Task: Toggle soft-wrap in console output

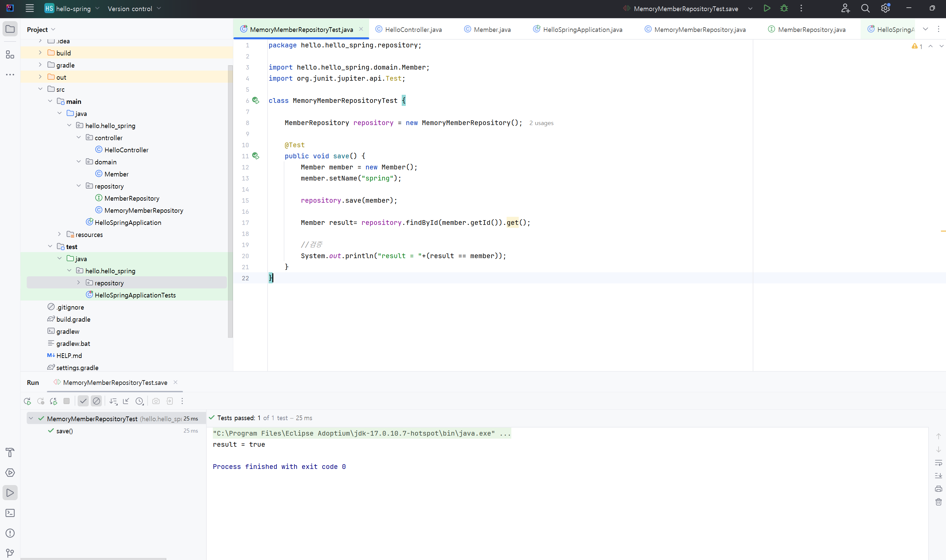Action: (x=938, y=463)
